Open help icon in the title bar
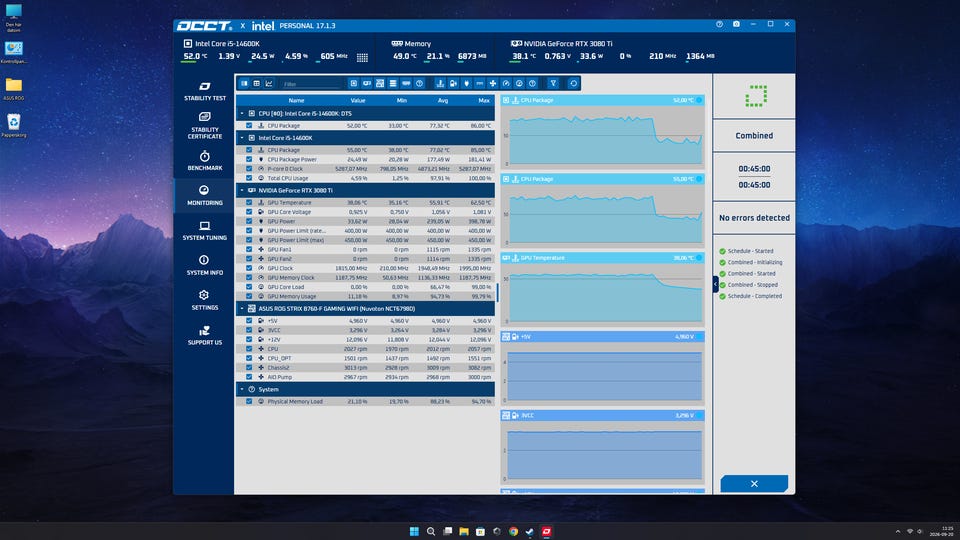The image size is (960, 540). point(719,24)
